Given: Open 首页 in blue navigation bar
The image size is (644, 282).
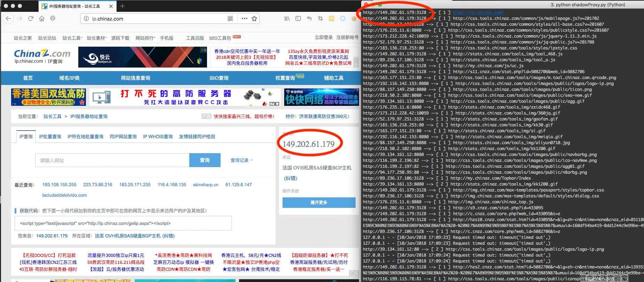Looking at the screenshot, I should click(28, 78).
